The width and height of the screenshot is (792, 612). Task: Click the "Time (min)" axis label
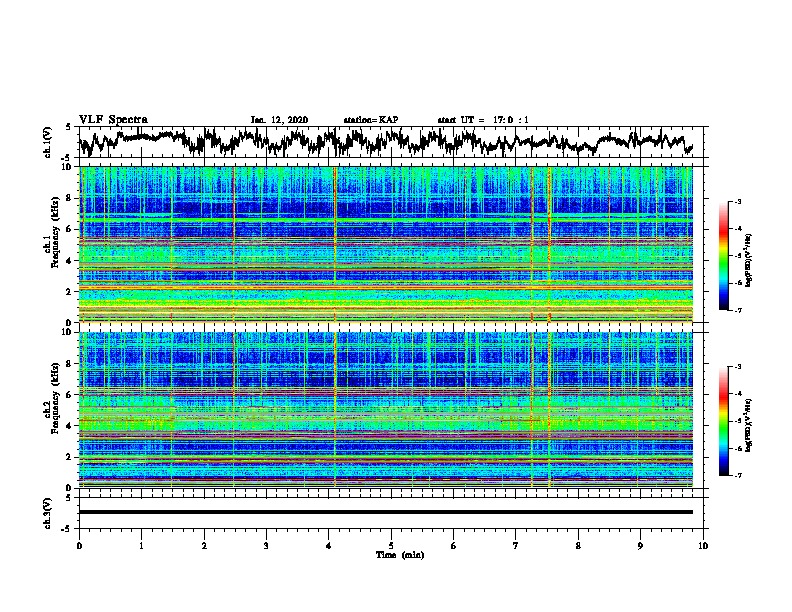[400, 555]
